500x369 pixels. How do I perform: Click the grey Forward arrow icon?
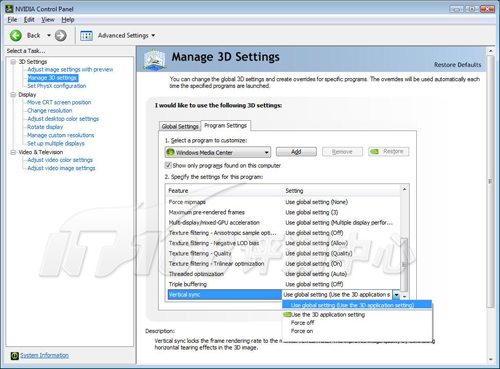(x=60, y=35)
